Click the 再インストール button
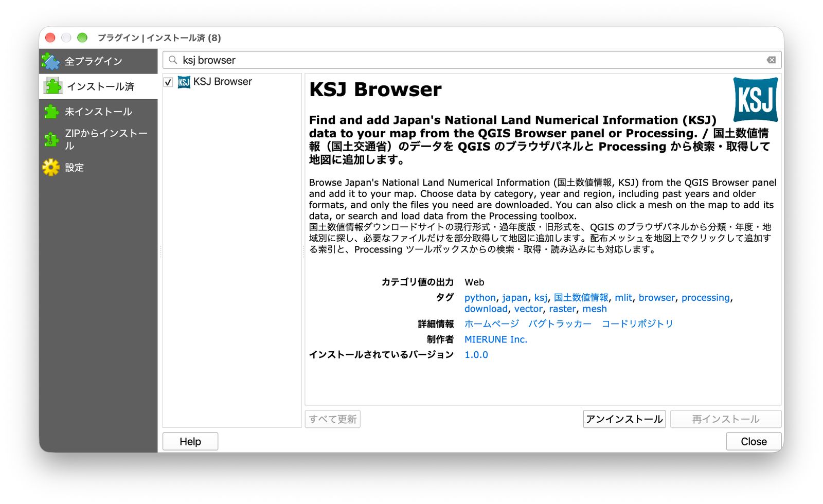Screen dimensions: 823x504 (726, 419)
